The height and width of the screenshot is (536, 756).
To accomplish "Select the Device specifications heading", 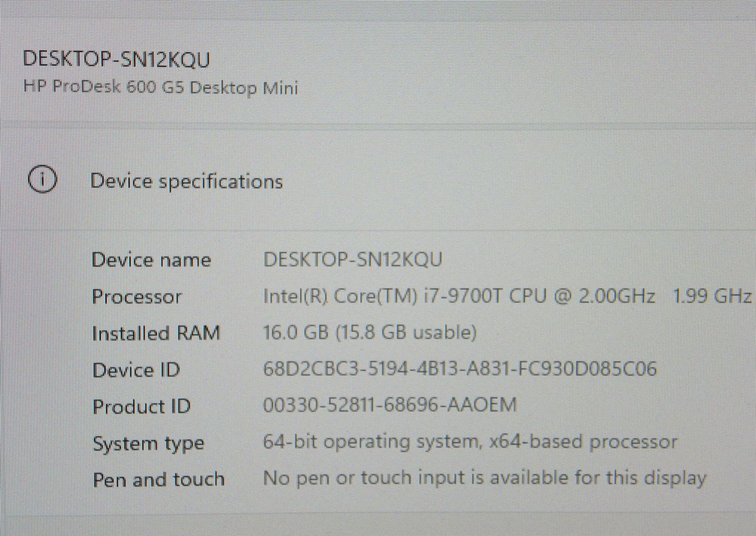I will coord(186,182).
